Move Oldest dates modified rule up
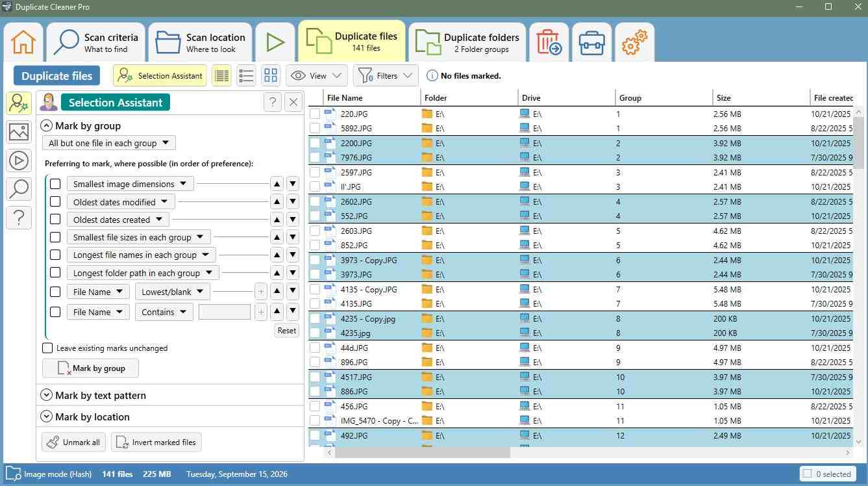The width and height of the screenshot is (868, 486). pyautogui.click(x=277, y=202)
